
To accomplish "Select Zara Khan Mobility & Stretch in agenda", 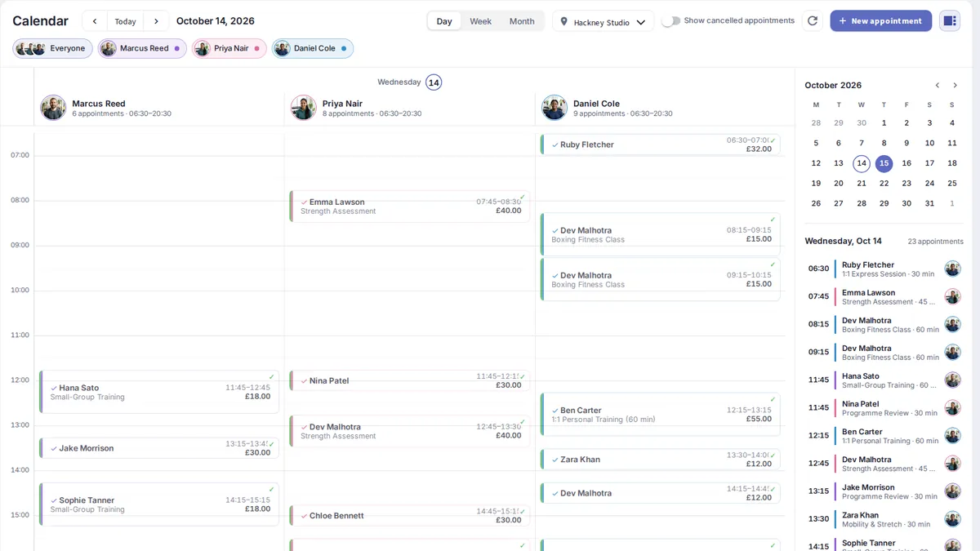I will pos(884,519).
